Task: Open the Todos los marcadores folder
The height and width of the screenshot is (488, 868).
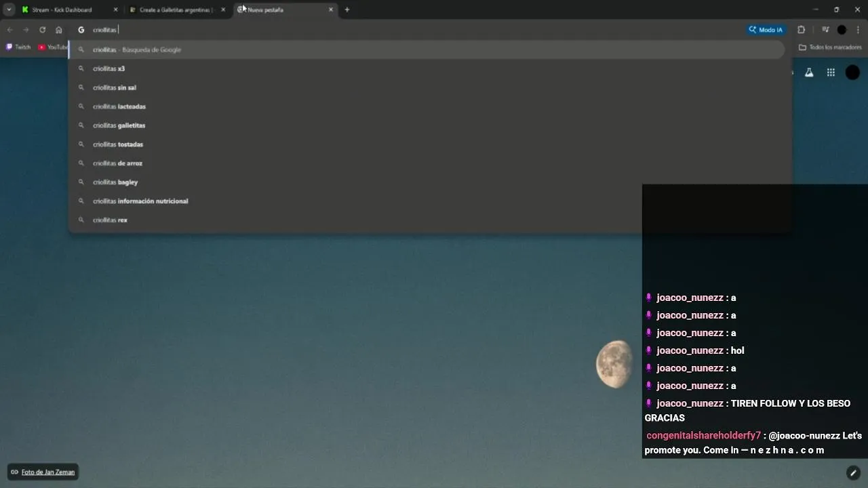Action: pos(830,47)
